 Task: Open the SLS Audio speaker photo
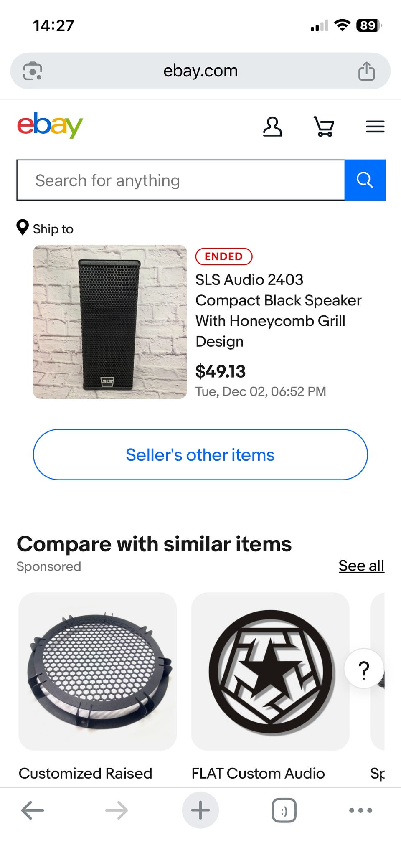[x=110, y=322]
